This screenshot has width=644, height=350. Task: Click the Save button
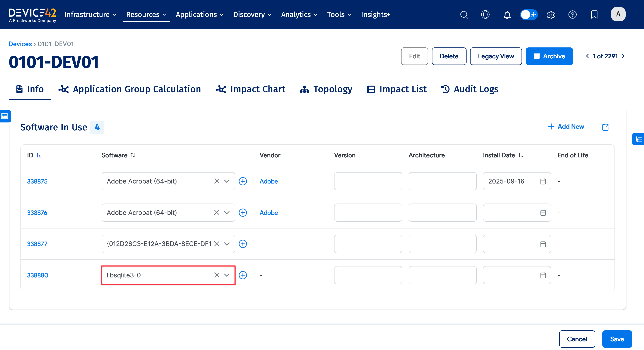point(617,339)
